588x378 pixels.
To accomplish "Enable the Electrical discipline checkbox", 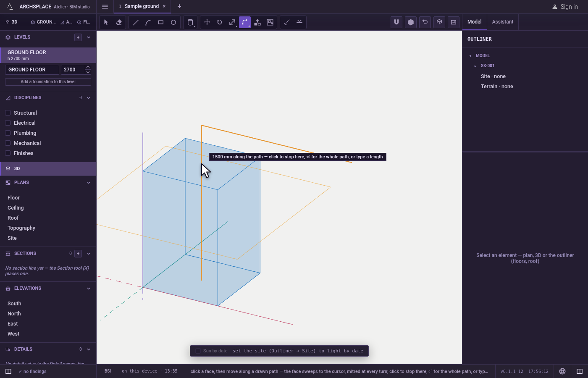I will (8, 123).
